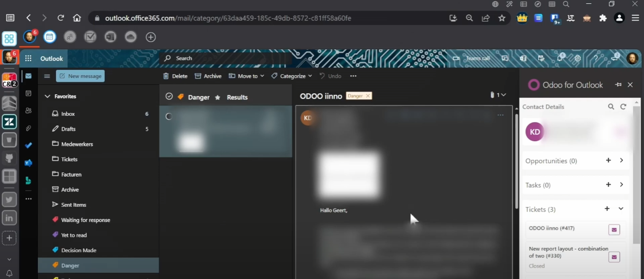Compose a New message

click(80, 76)
